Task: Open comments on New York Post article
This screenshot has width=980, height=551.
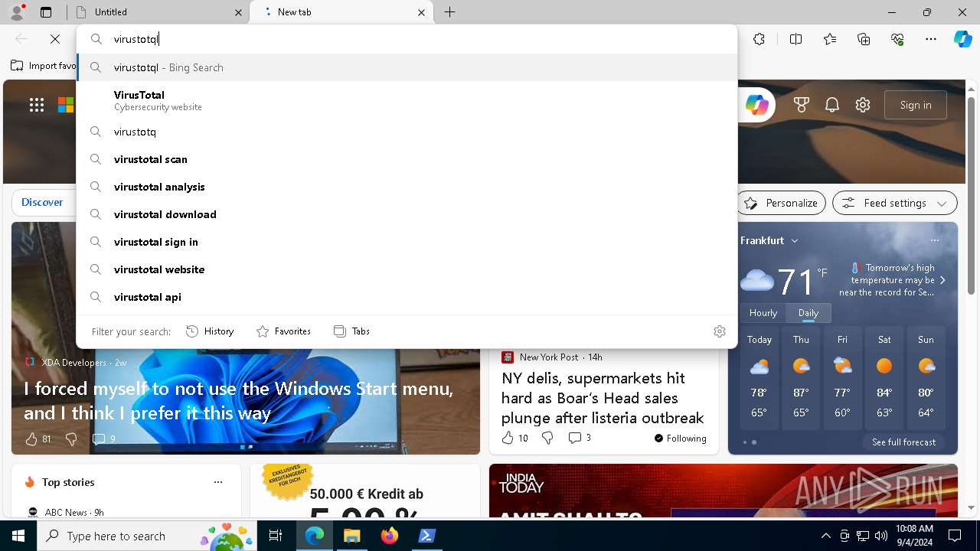Action: 580,438
